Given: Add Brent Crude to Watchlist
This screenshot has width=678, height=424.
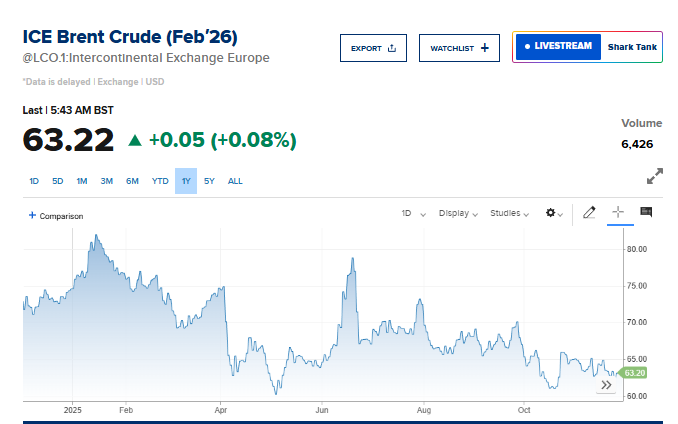Looking at the screenshot, I should point(459,48).
